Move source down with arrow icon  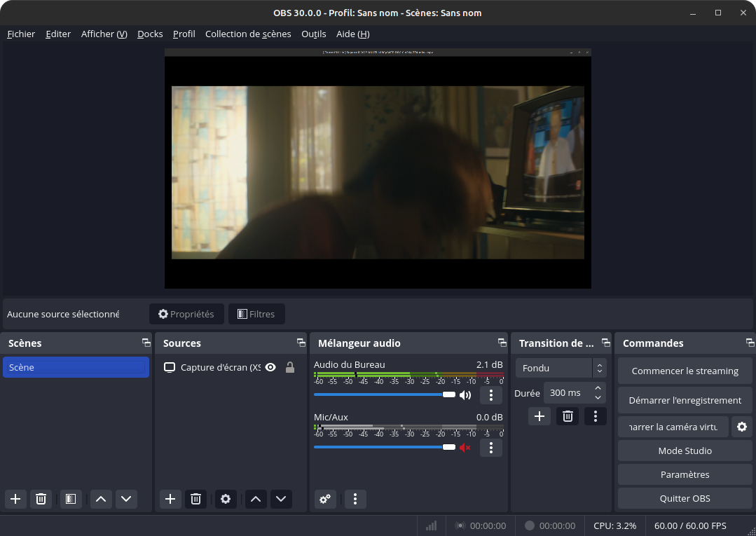281,499
